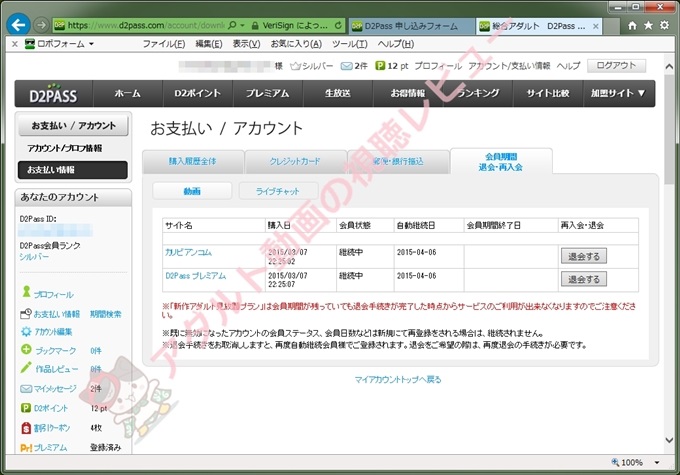The height and width of the screenshot is (475, 680).
Task: Open favorites star icon
Action: pyautogui.click(x=648, y=25)
